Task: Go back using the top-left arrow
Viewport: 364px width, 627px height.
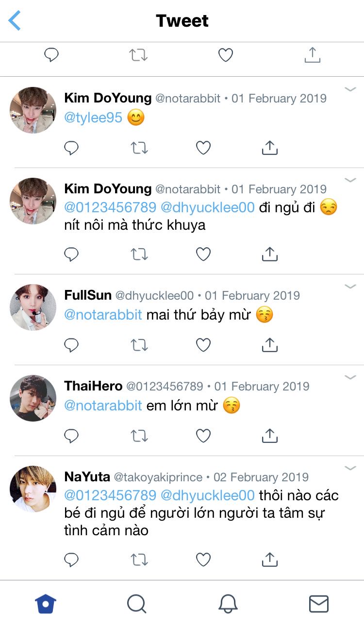Action: [x=15, y=21]
